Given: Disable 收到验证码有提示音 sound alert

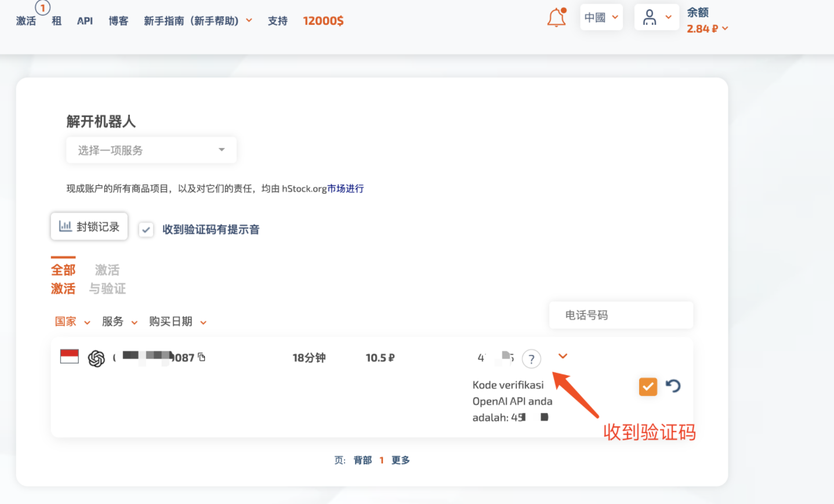Looking at the screenshot, I should click(x=146, y=230).
